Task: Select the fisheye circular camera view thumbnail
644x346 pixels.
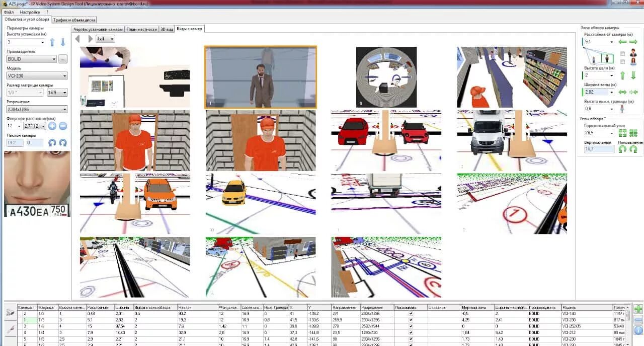Action: pos(386,77)
